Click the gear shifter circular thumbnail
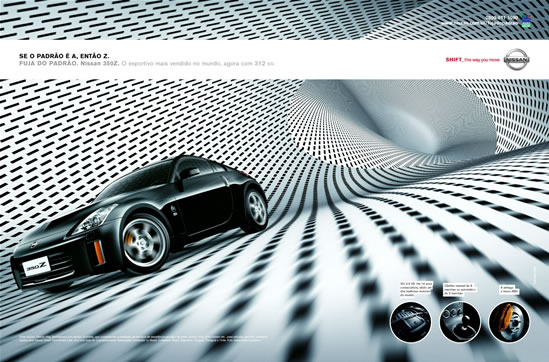This screenshot has height=362, width=549. (460, 322)
